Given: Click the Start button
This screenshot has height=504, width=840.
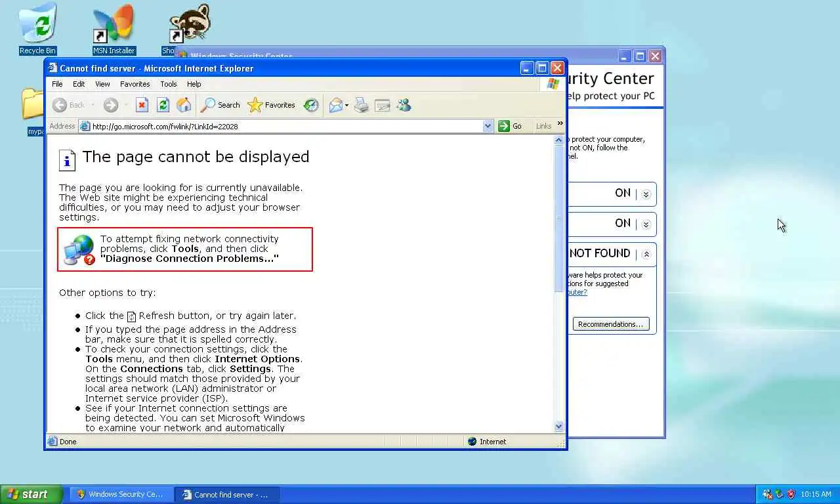Looking at the screenshot, I should pyautogui.click(x=31, y=494).
